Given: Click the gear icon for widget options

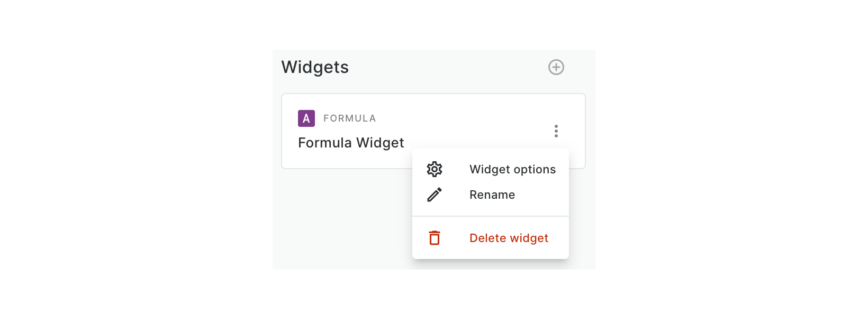Looking at the screenshot, I should pos(435,169).
